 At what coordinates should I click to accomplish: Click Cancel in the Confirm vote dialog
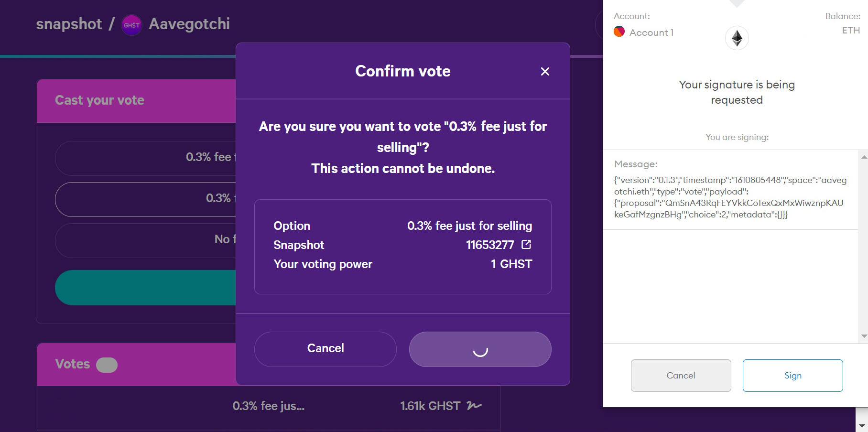(325, 348)
